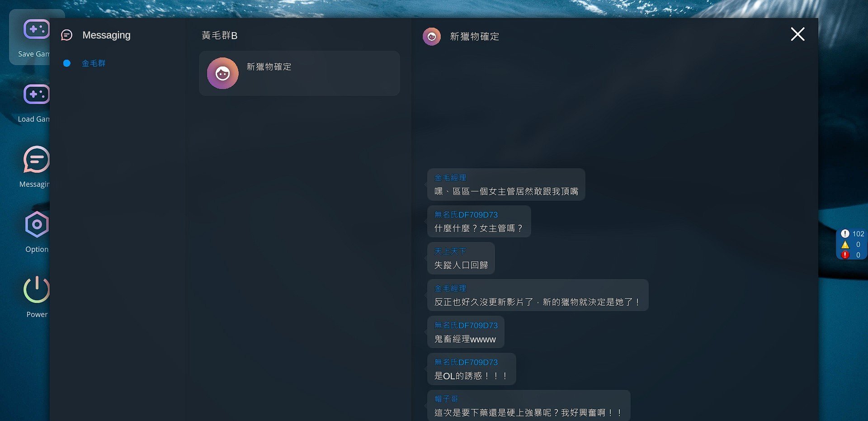Open the Load Game icon
868x421 pixels.
point(36,94)
